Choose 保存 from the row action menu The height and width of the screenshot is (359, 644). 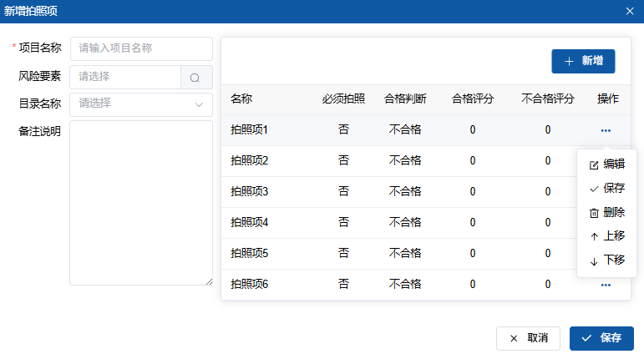(x=606, y=189)
